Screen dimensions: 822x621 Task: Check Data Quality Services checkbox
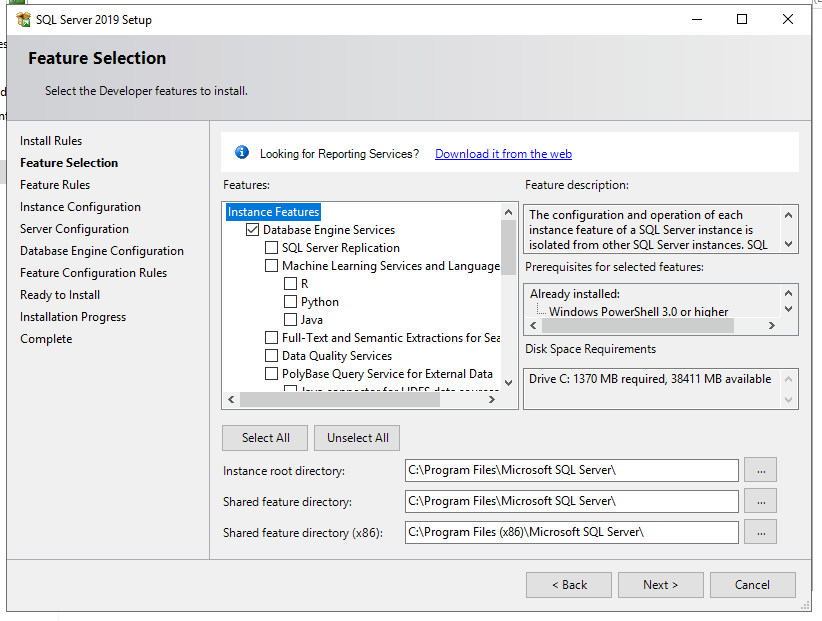click(272, 355)
